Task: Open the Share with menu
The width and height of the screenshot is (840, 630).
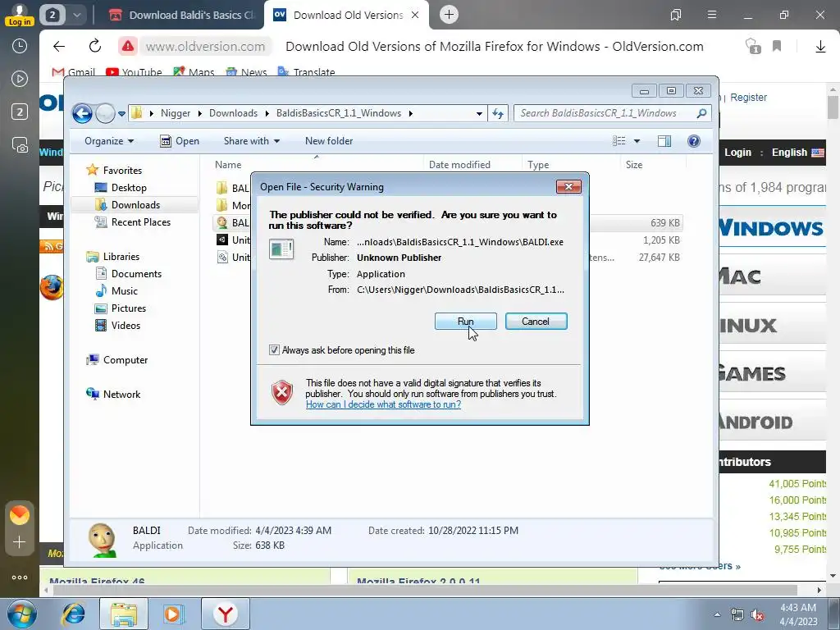Action: (251, 141)
